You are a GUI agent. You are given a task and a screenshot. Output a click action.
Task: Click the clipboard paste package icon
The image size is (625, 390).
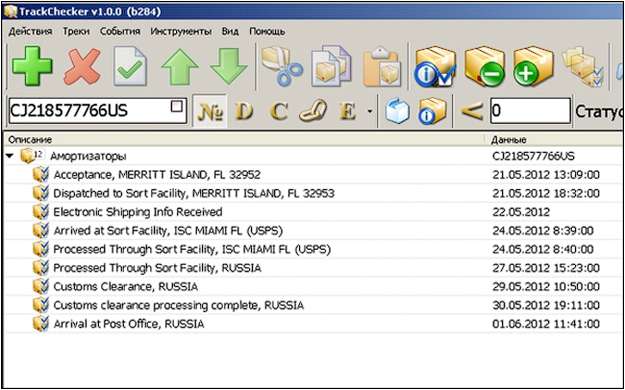(380, 67)
